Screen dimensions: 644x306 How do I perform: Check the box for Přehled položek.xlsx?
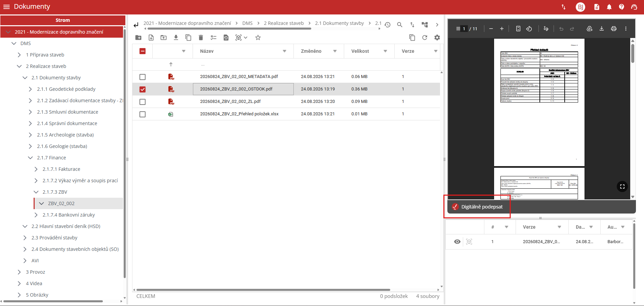(143, 114)
